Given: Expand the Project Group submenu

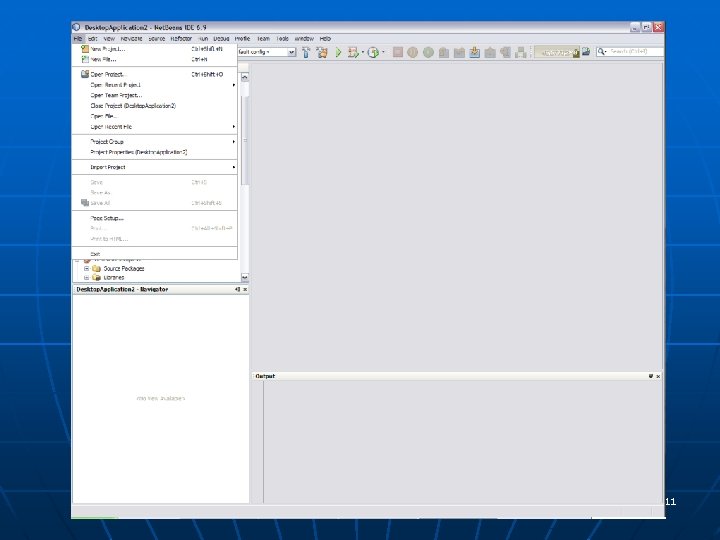Looking at the screenshot, I should point(154,141).
